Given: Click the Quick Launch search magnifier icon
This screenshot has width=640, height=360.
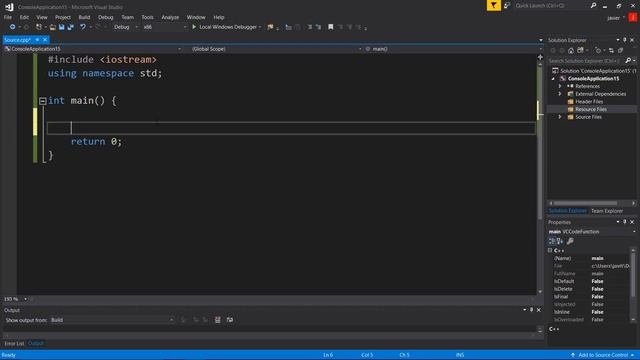Looking at the screenshot, I should 593,5.
